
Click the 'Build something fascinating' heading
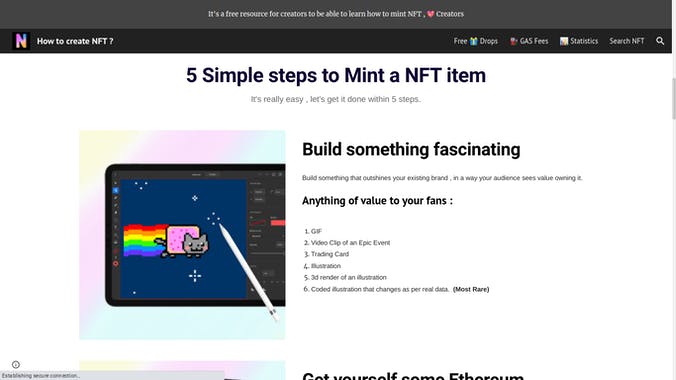(x=411, y=150)
